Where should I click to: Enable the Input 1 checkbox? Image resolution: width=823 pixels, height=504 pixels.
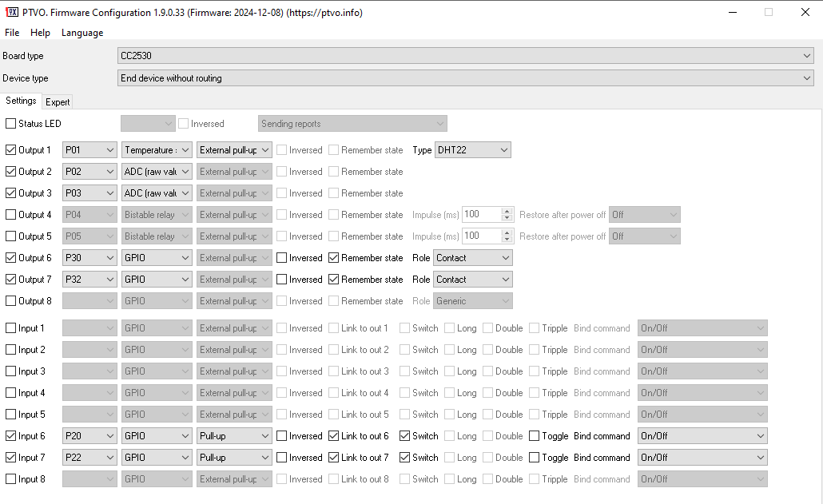[x=10, y=327]
